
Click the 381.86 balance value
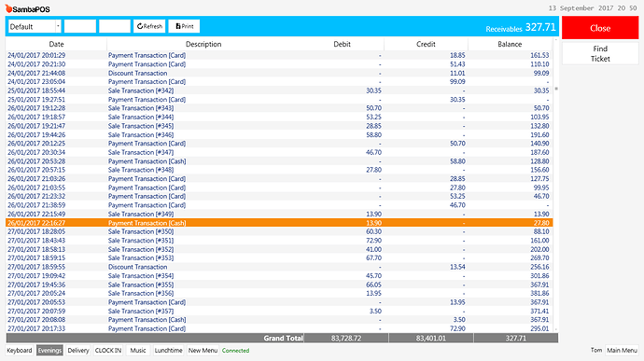pyautogui.click(x=539, y=294)
